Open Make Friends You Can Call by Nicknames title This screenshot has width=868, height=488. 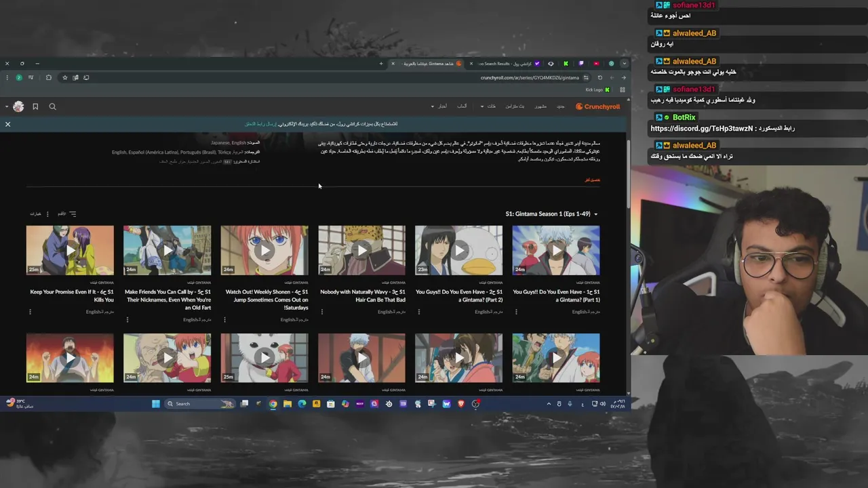pyautogui.click(x=167, y=300)
